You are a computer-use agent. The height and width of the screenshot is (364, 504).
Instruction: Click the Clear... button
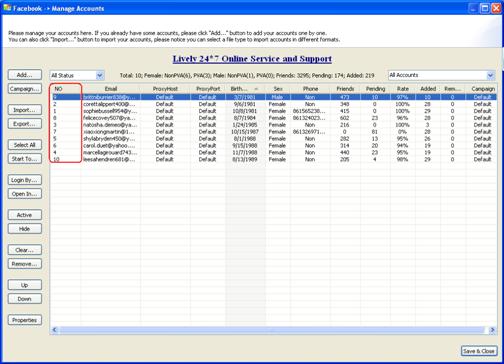click(x=25, y=250)
